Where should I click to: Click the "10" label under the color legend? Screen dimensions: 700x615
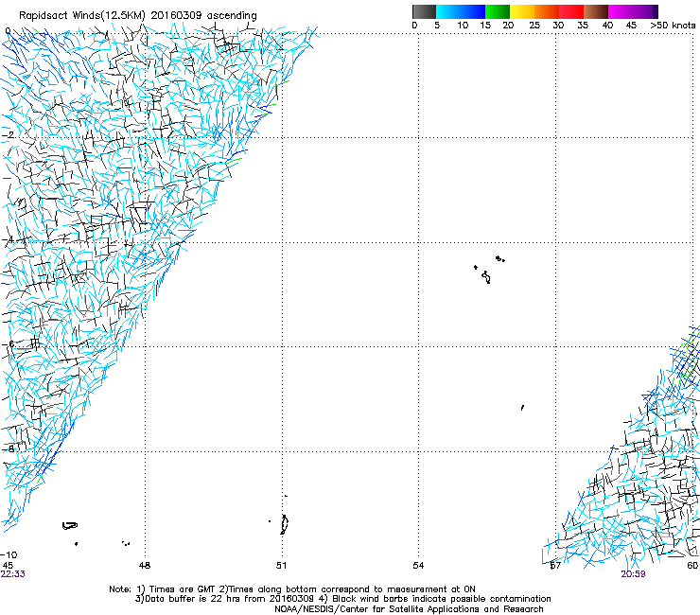pos(463,25)
